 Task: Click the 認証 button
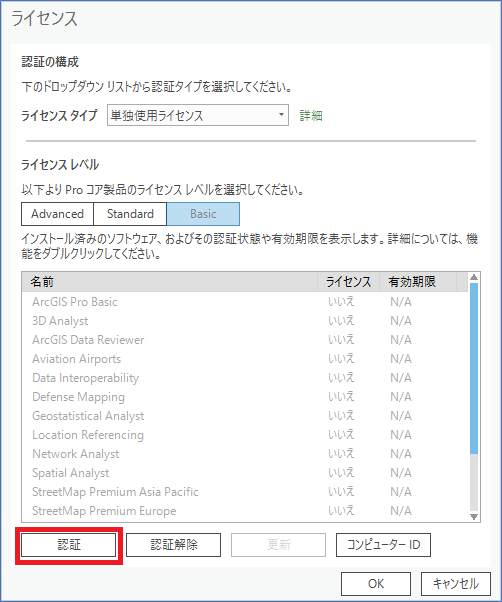point(69,545)
